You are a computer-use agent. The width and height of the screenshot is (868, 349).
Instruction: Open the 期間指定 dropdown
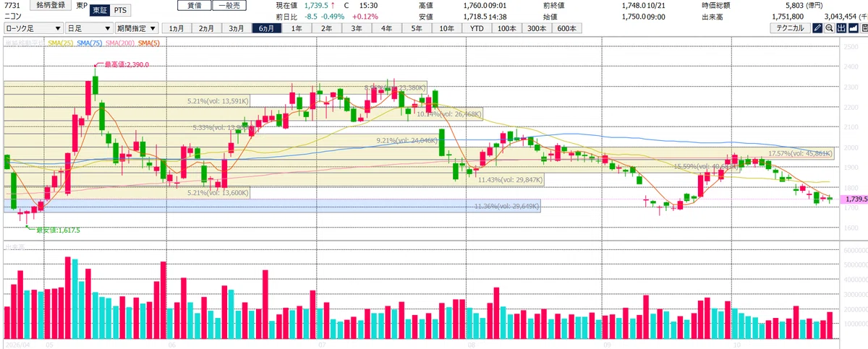point(135,29)
